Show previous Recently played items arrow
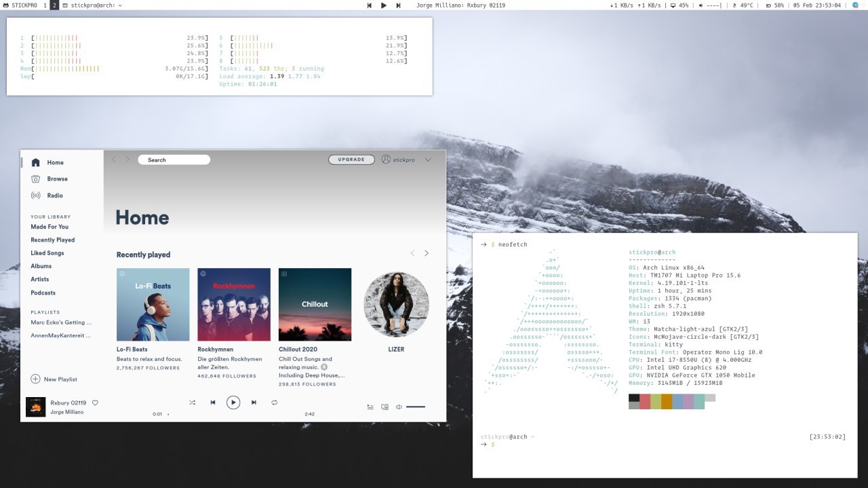Screen dimensions: 868x488 tap(412, 253)
